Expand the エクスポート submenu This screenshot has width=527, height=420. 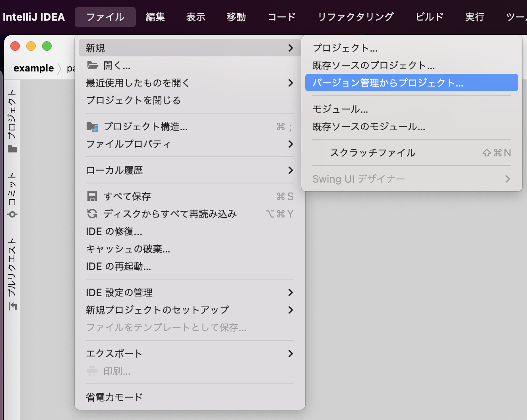coord(291,354)
